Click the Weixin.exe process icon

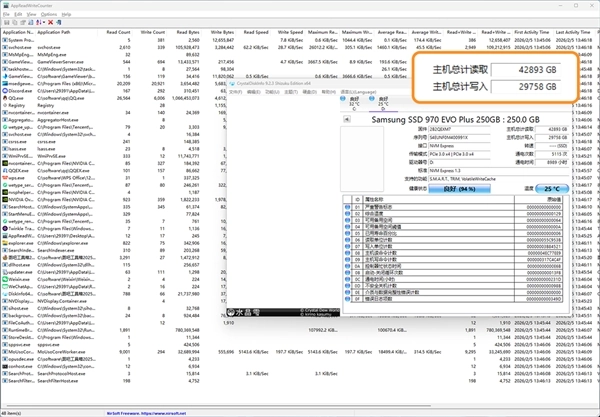tap(5, 278)
